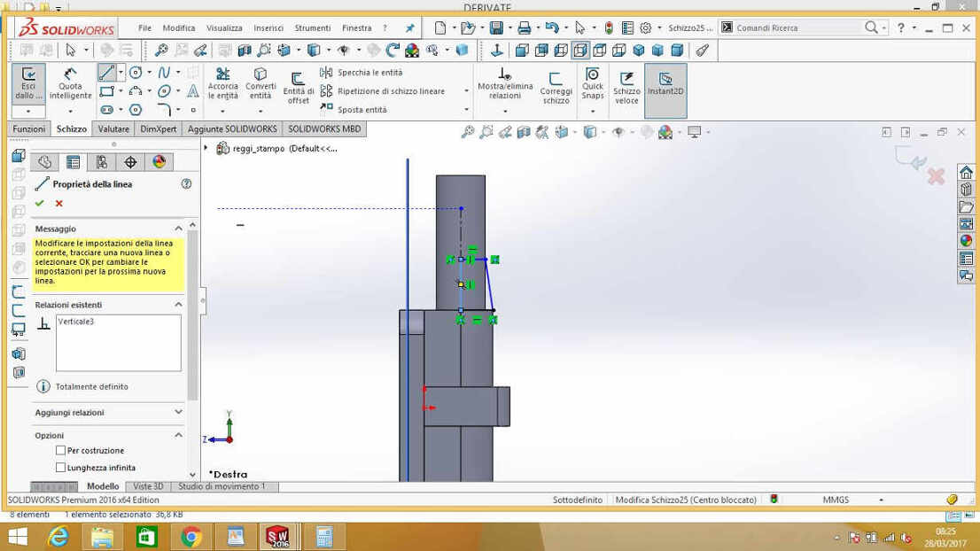
Task: Select Accorcia le entità tool
Action: 223,83
